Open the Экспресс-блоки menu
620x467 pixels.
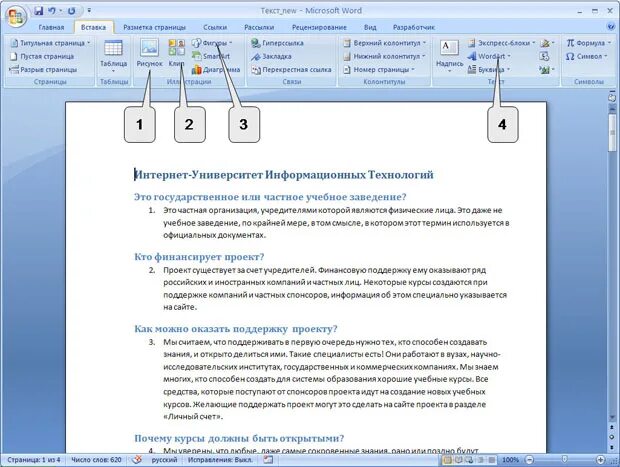coord(501,43)
